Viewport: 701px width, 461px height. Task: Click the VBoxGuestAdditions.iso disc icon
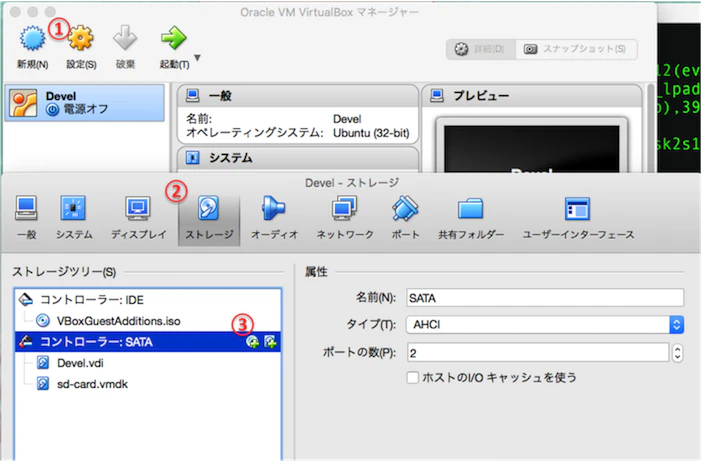43,321
